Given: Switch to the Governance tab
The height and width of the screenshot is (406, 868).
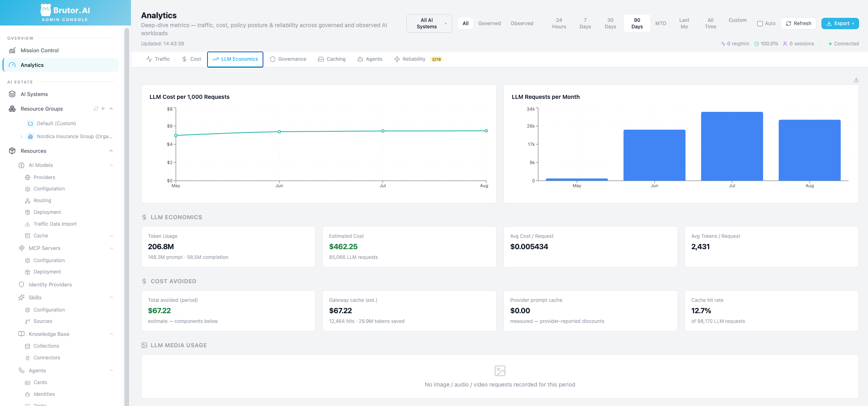Looking at the screenshot, I should [x=288, y=59].
